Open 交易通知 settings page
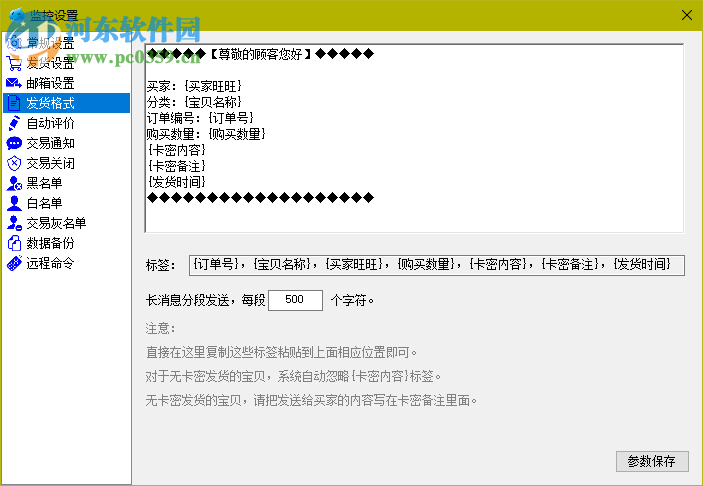 click(66, 143)
